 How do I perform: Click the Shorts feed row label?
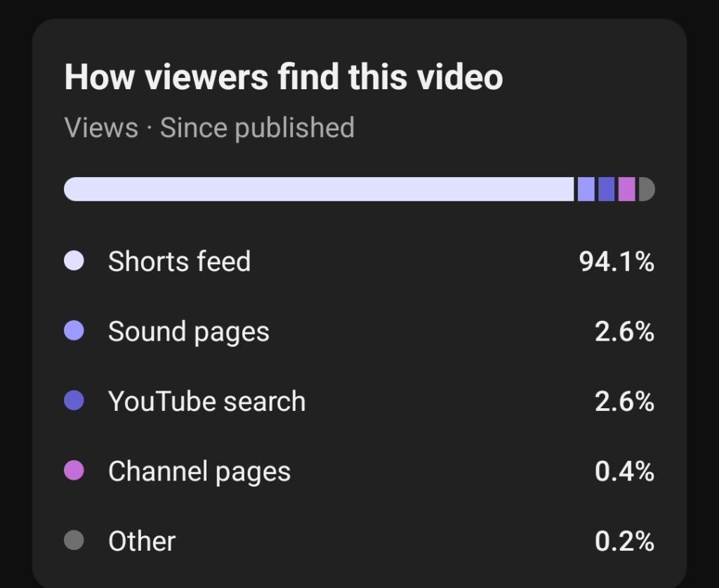point(180,261)
